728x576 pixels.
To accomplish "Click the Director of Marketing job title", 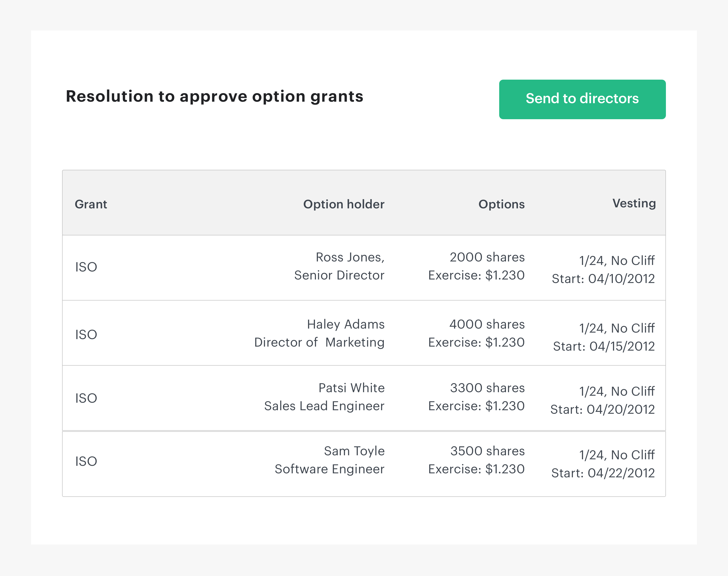I will [319, 342].
